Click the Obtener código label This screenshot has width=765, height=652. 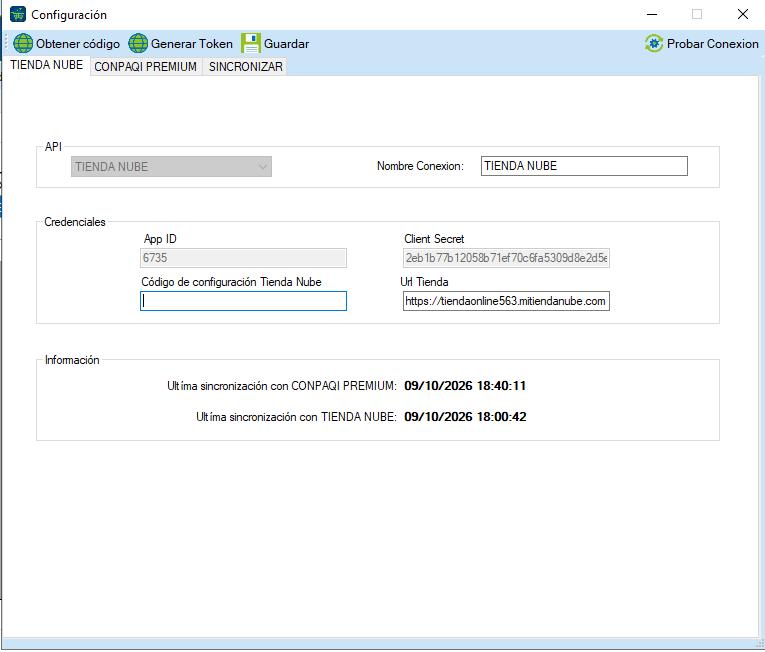click(78, 44)
